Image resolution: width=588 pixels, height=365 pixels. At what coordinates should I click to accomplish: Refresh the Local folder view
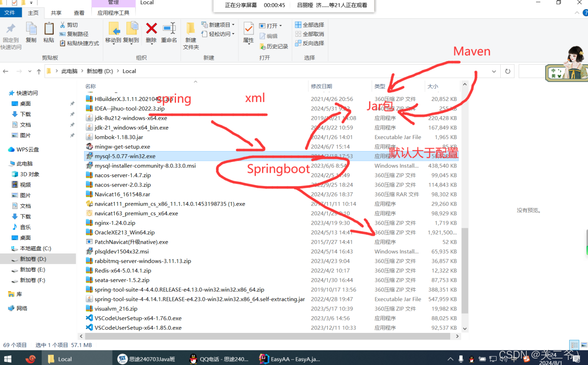[508, 71]
